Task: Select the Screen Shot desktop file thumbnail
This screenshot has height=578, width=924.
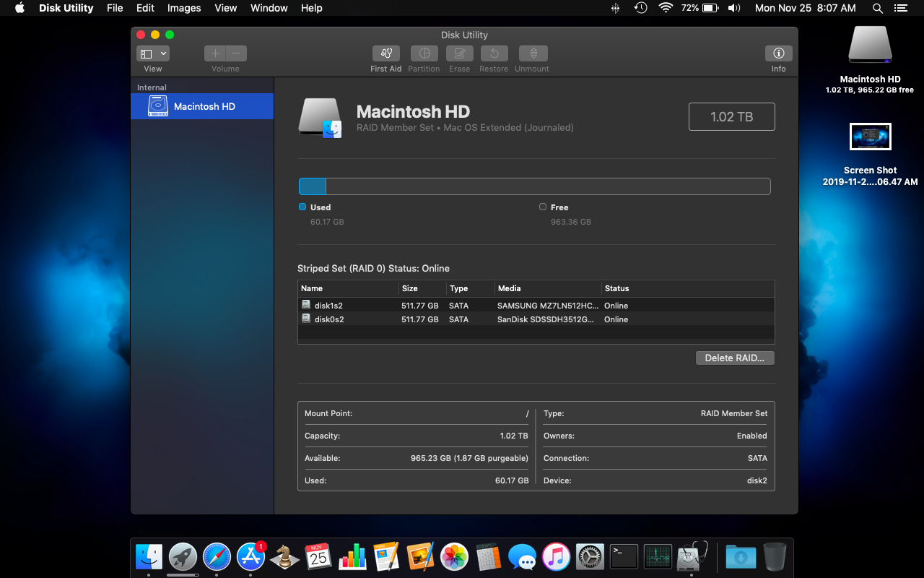Action: 870,137
